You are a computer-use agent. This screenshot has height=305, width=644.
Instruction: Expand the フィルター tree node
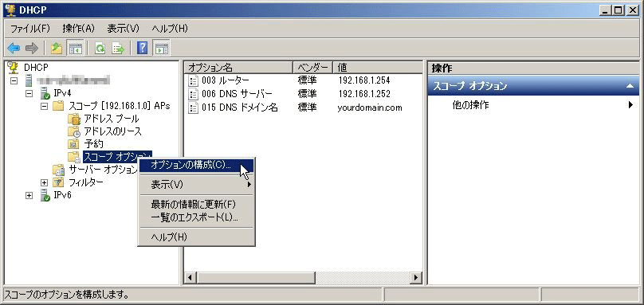(45, 182)
